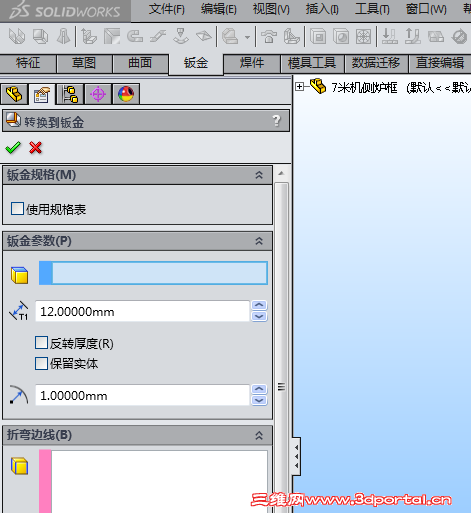Screen dimensions: 471x513
Task: Select the 7米机侧炉框 part in flyout tree
Action: tap(364, 88)
